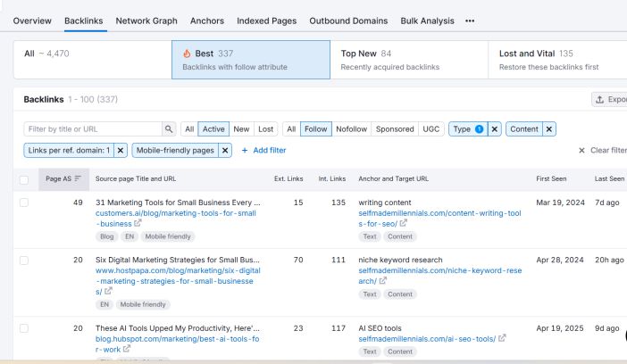Switch to the Indexed Pages tab
This screenshot has height=364, width=627.
tap(267, 21)
